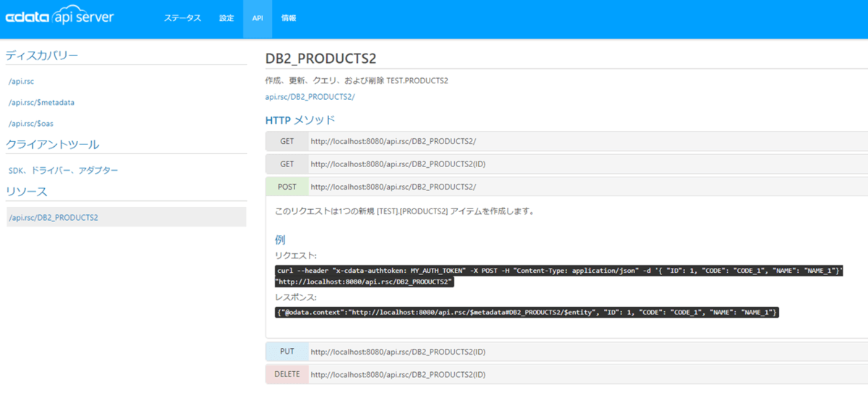Click the クライアントツール sidebar heading
The image size is (868, 393).
[53, 144]
